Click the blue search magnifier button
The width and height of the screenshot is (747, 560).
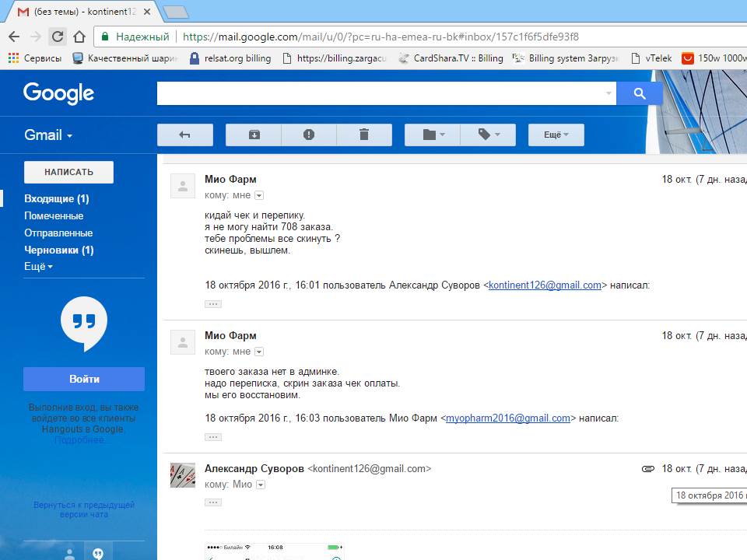coord(640,93)
